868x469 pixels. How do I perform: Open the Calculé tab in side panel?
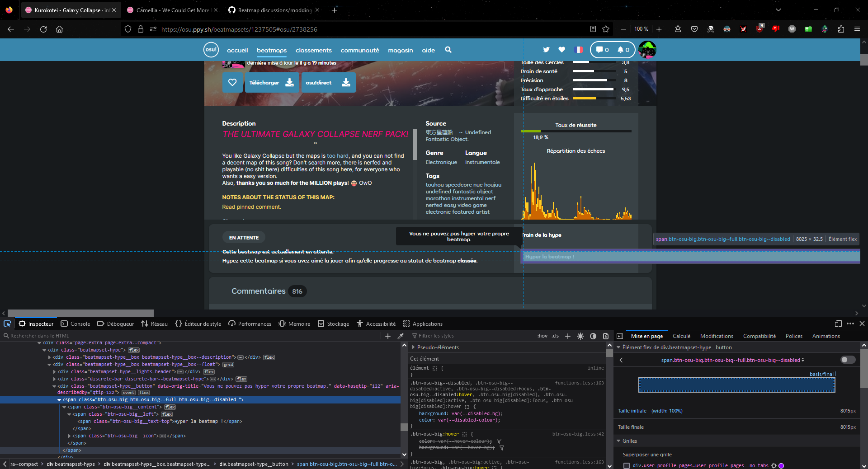coord(681,336)
